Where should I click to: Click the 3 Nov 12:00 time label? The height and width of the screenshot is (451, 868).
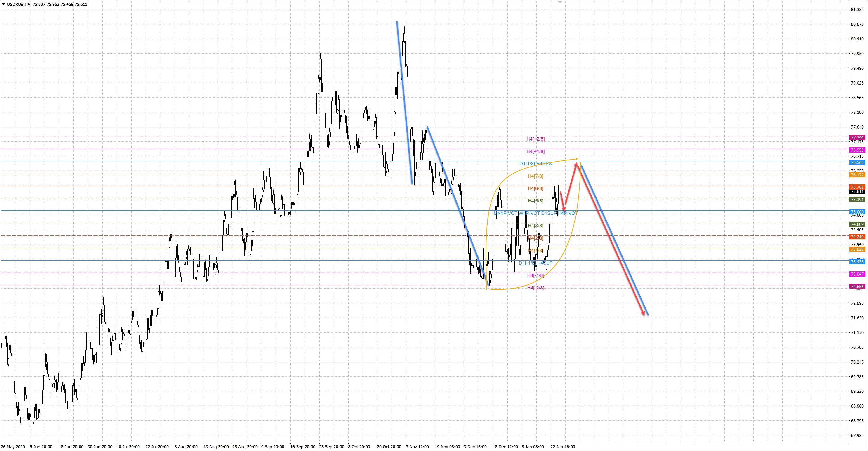pyautogui.click(x=417, y=447)
